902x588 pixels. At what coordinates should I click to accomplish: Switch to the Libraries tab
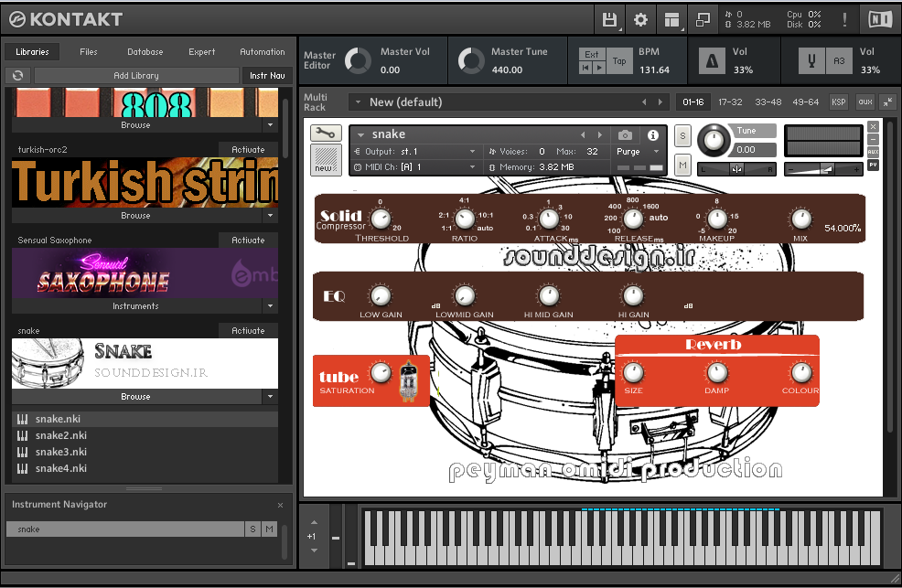click(x=32, y=52)
